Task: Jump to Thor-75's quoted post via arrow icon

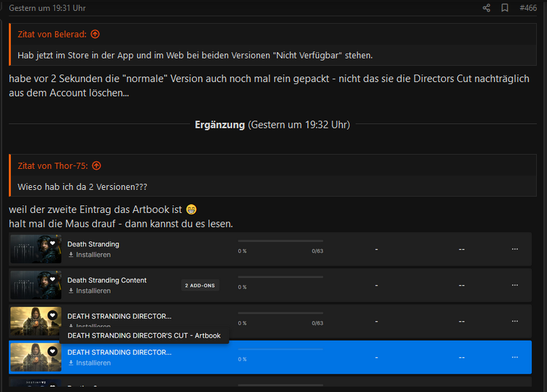Action: pyautogui.click(x=96, y=165)
